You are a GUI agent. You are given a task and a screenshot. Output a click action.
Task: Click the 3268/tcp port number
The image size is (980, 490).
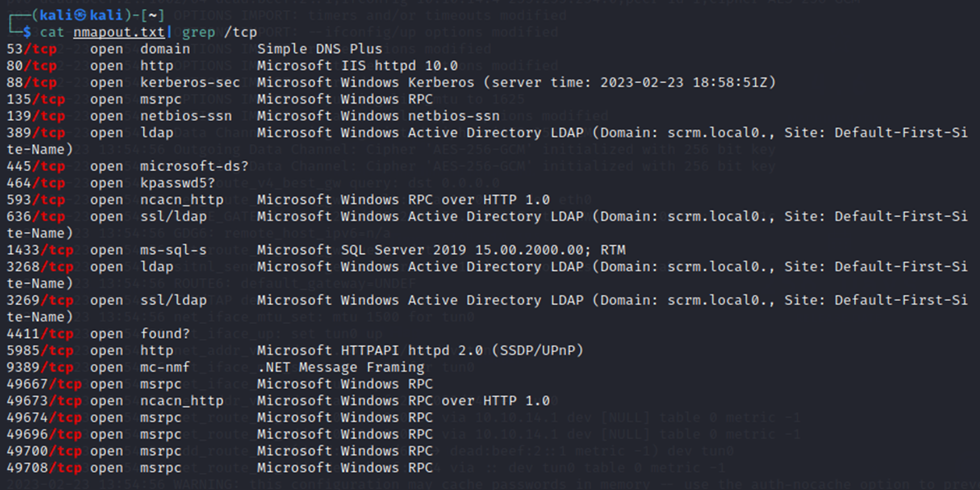(40, 266)
